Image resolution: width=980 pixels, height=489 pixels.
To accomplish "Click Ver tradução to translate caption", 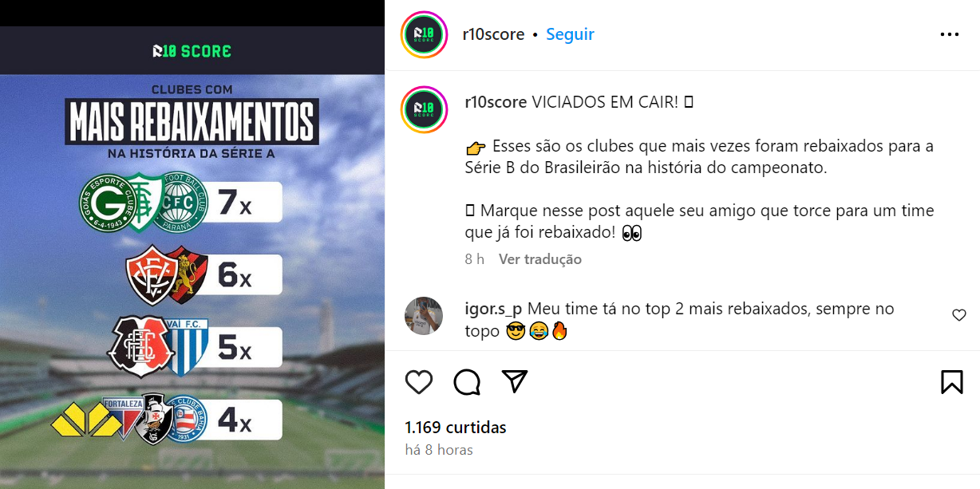I will (540, 259).
